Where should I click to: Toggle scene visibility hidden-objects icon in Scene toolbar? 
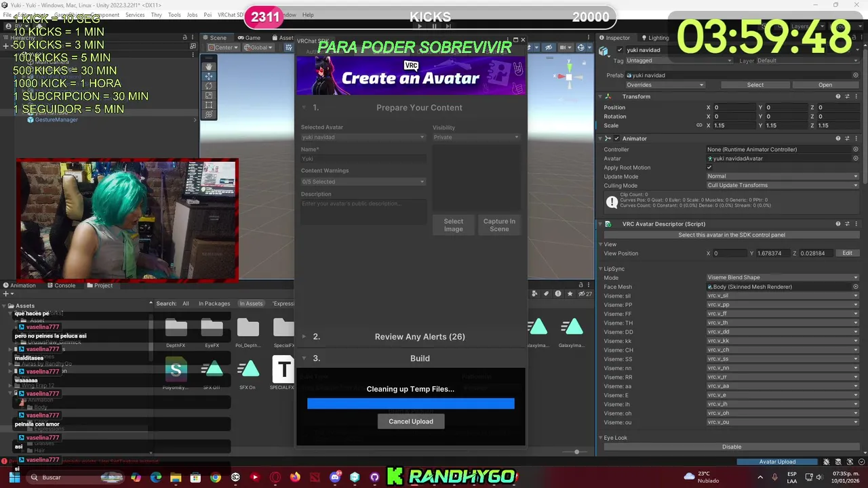(549, 47)
